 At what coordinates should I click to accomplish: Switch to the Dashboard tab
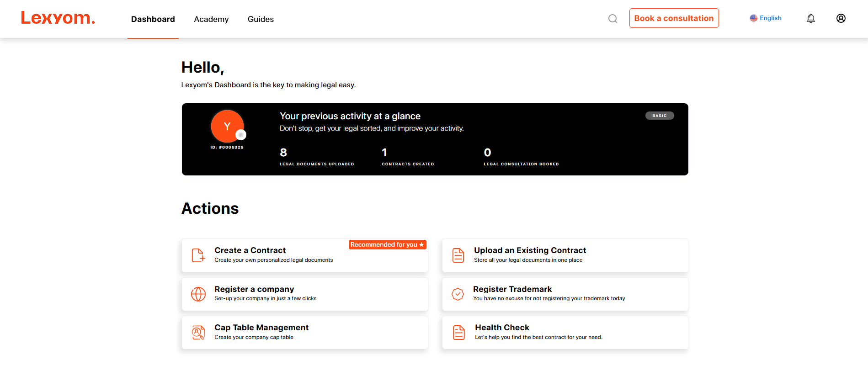(153, 19)
